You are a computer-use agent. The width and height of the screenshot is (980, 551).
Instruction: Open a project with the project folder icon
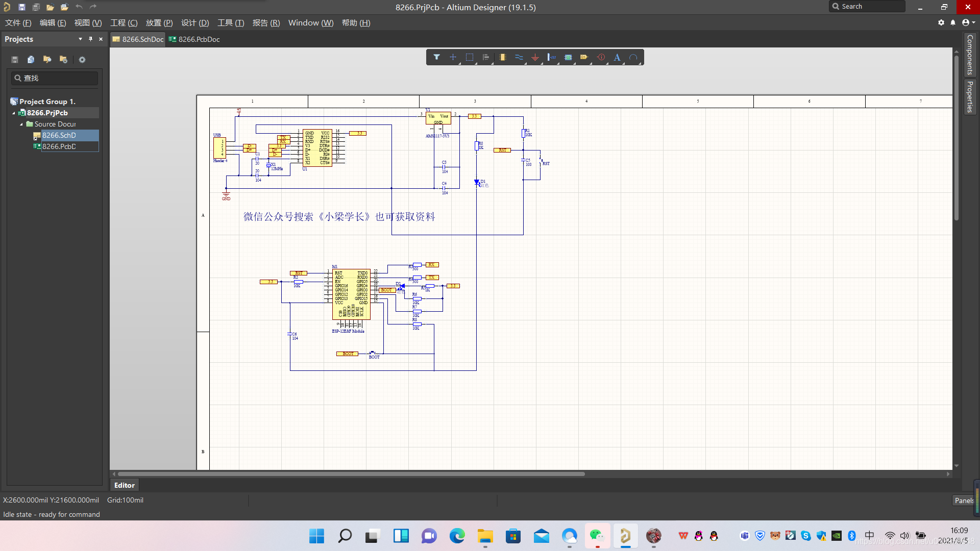[x=64, y=7]
